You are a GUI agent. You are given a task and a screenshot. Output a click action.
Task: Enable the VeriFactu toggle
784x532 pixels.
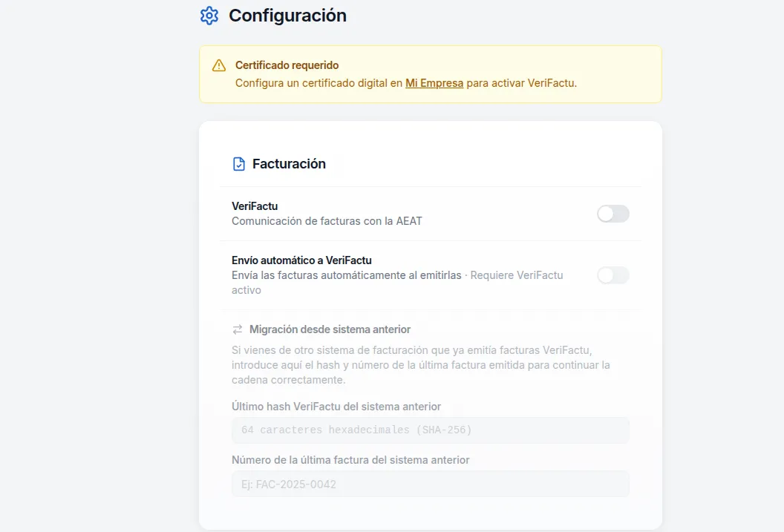(x=612, y=214)
